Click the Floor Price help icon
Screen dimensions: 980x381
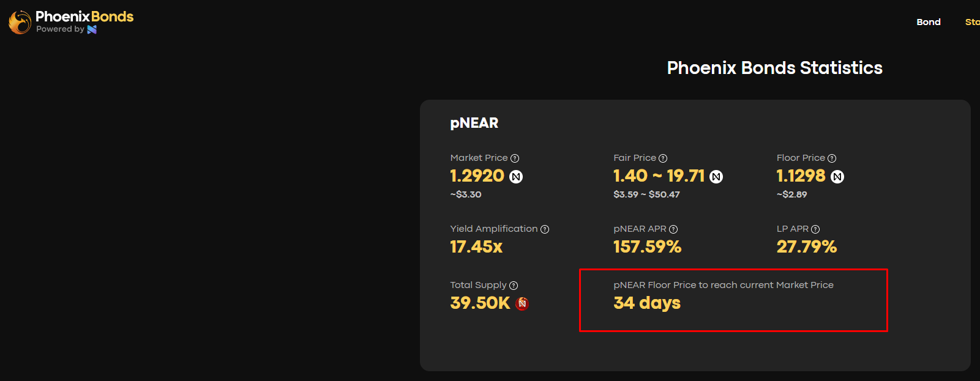click(832, 158)
